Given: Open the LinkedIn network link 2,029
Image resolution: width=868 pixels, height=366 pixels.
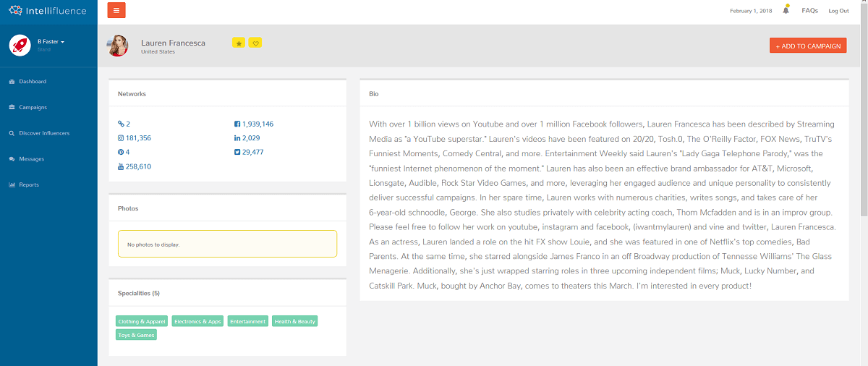Looking at the screenshot, I should tap(247, 137).
